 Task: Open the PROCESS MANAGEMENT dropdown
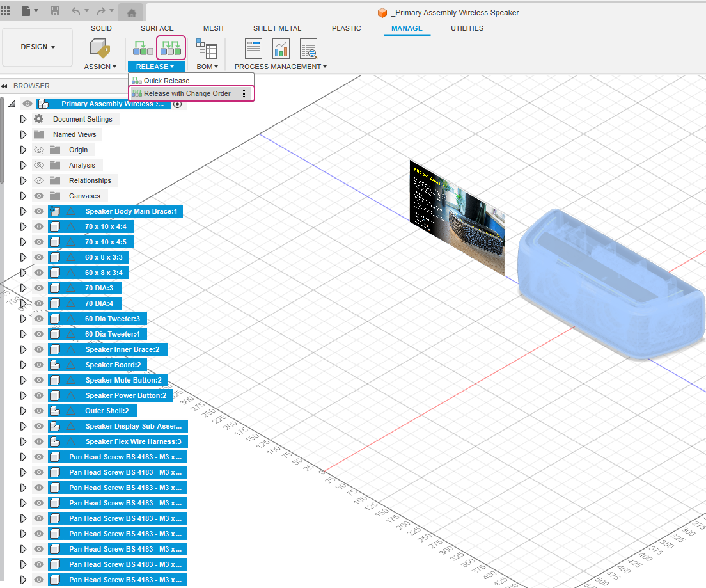pyautogui.click(x=280, y=67)
